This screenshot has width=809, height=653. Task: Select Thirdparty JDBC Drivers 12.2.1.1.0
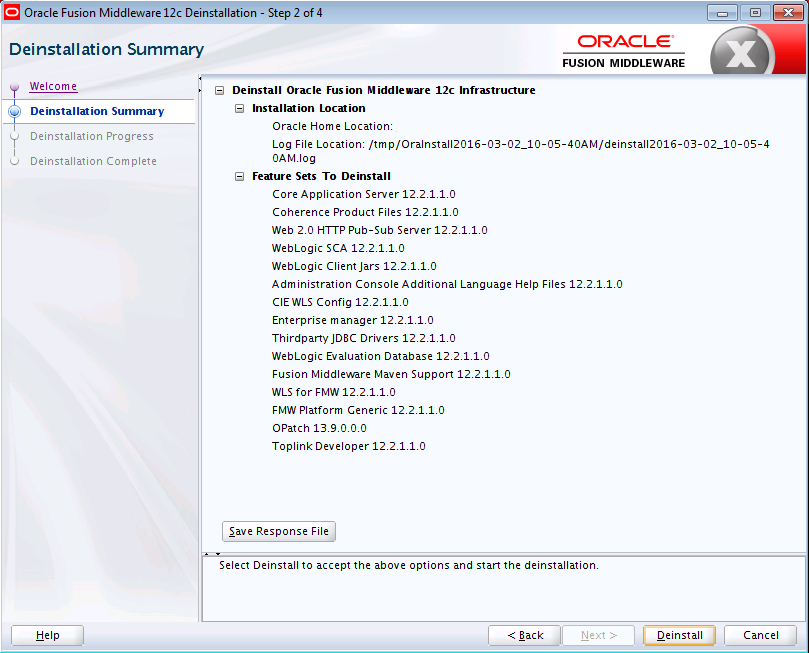[x=364, y=339]
